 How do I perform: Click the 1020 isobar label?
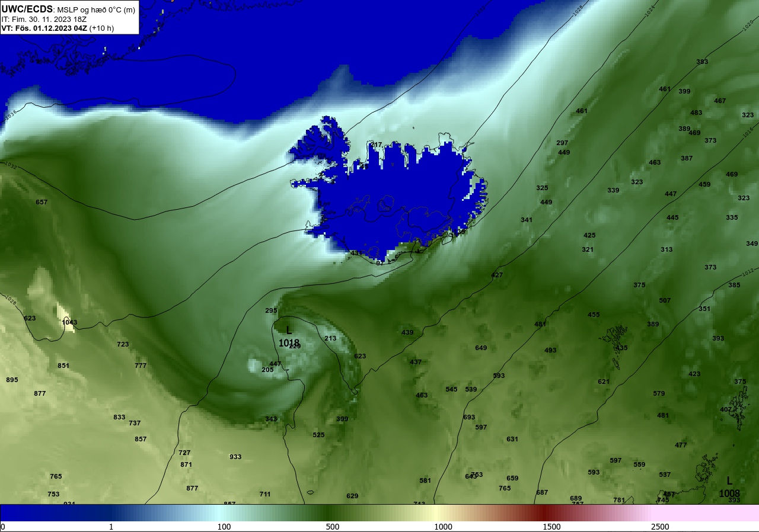748,25
